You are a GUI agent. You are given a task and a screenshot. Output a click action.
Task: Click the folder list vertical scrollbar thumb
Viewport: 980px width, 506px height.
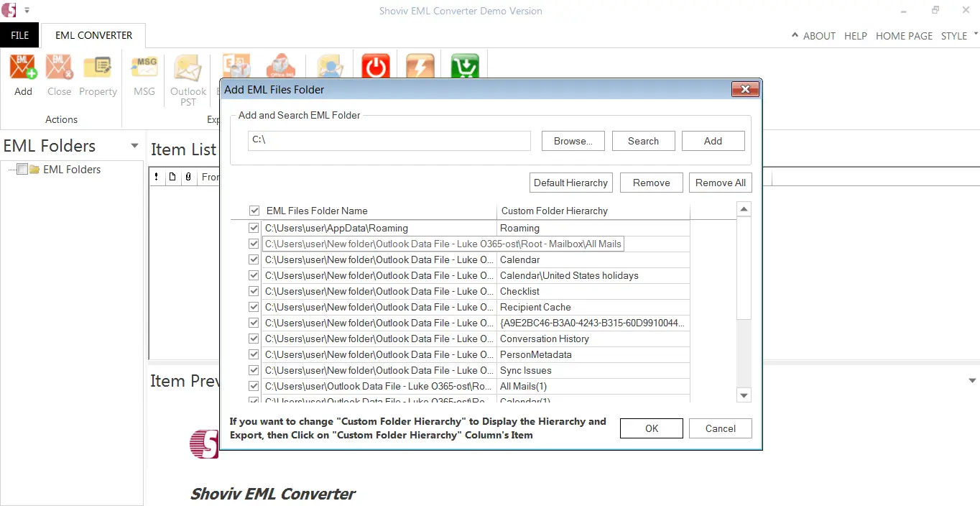[744, 268]
